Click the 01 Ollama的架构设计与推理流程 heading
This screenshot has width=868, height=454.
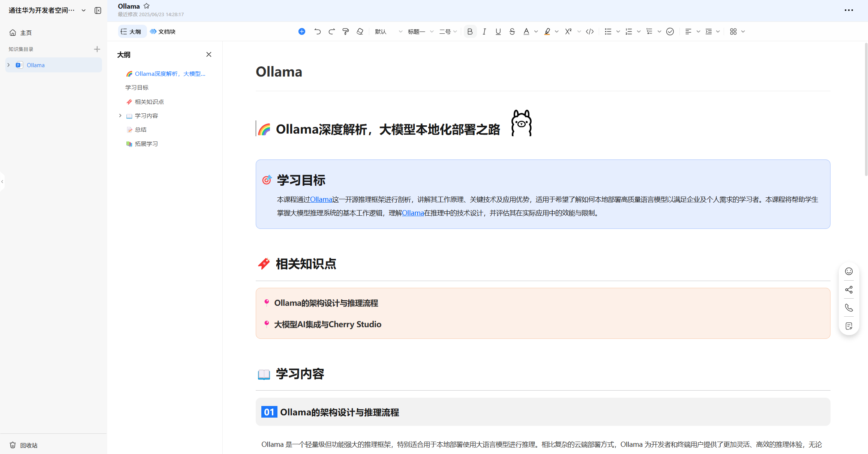[330, 412]
